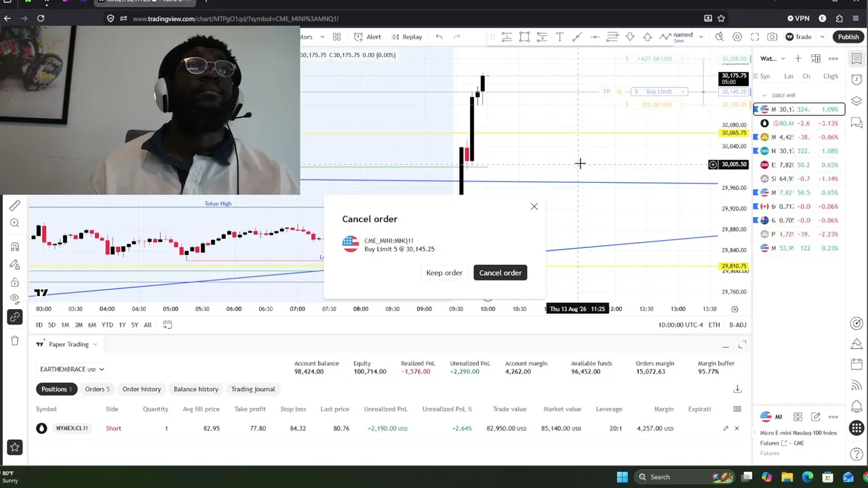Open chart settings hexagon icon
Screen dimensions: 868x488
point(737,37)
